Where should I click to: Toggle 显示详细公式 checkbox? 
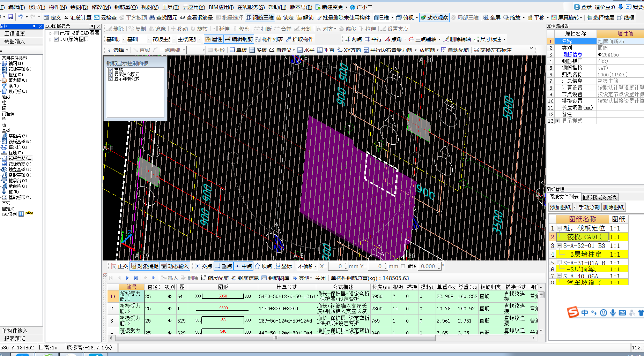click(111, 79)
